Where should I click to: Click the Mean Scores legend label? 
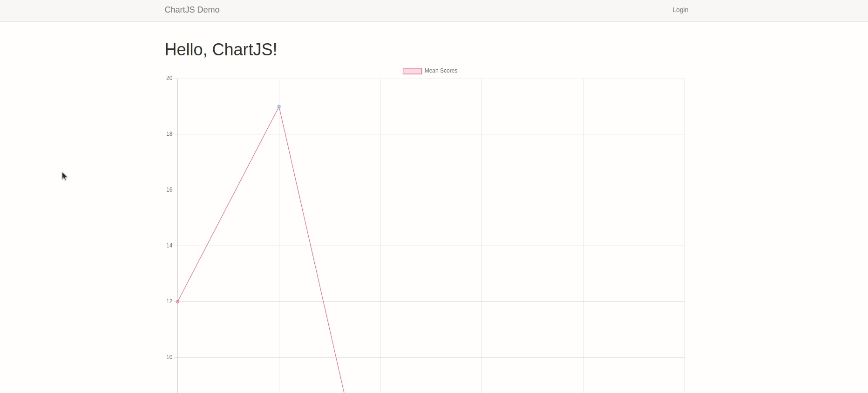pos(441,71)
